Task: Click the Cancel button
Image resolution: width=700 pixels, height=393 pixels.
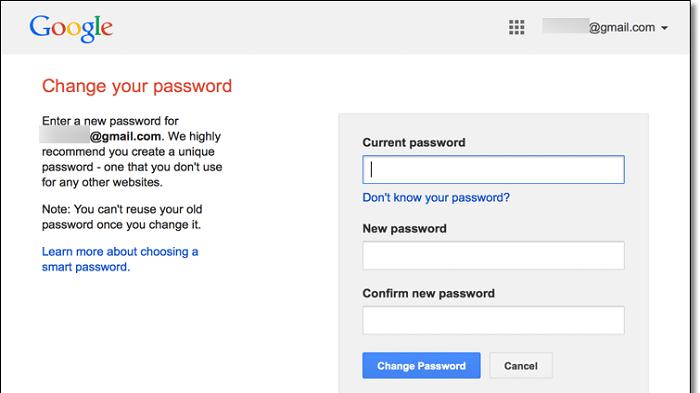Action: click(x=521, y=366)
